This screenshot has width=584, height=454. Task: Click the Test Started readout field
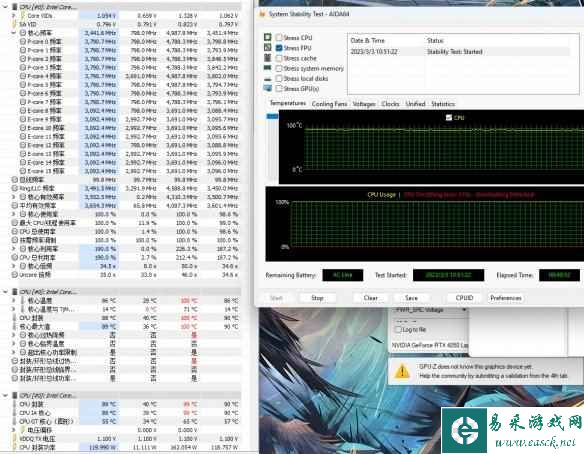pos(448,275)
